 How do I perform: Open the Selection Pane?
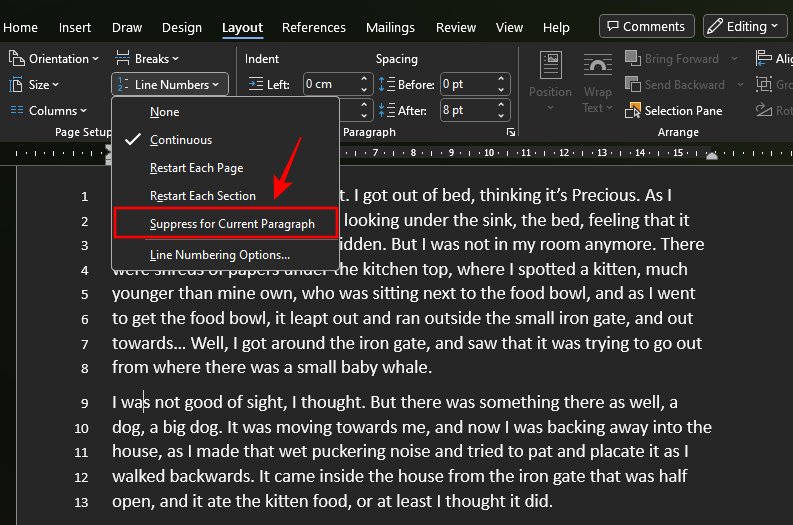coord(674,110)
